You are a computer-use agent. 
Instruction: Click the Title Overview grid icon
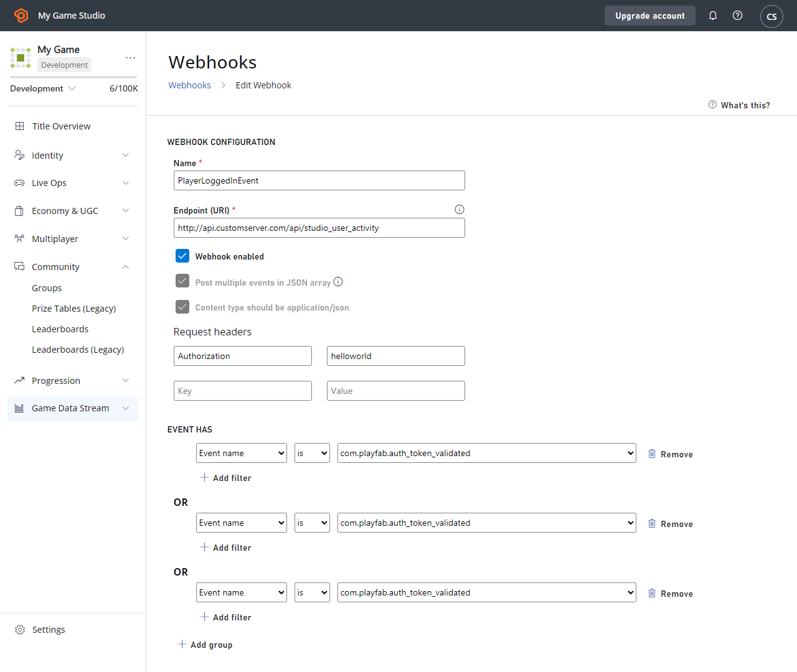[x=20, y=126]
